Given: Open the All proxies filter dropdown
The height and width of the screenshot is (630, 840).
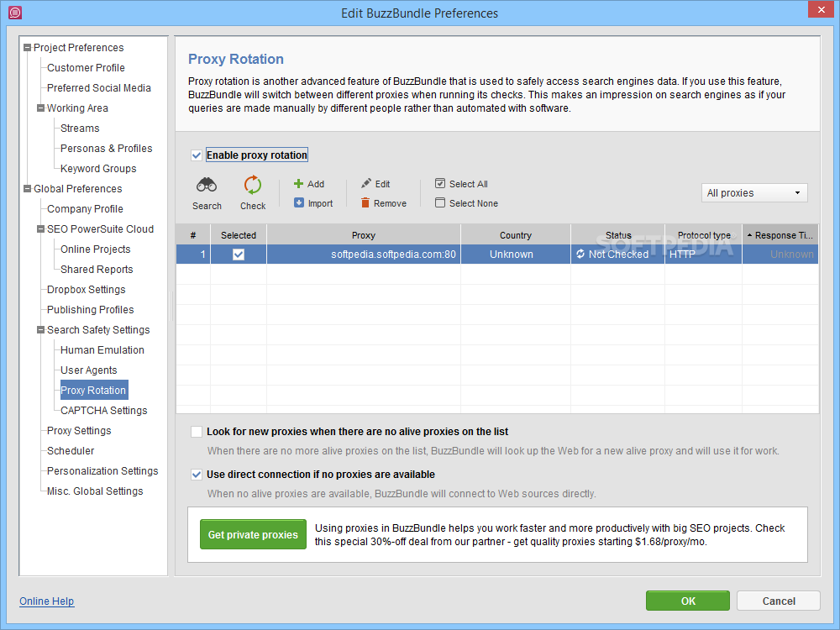Looking at the screenshot, I should pyautogui.click(x=754, y=193).
